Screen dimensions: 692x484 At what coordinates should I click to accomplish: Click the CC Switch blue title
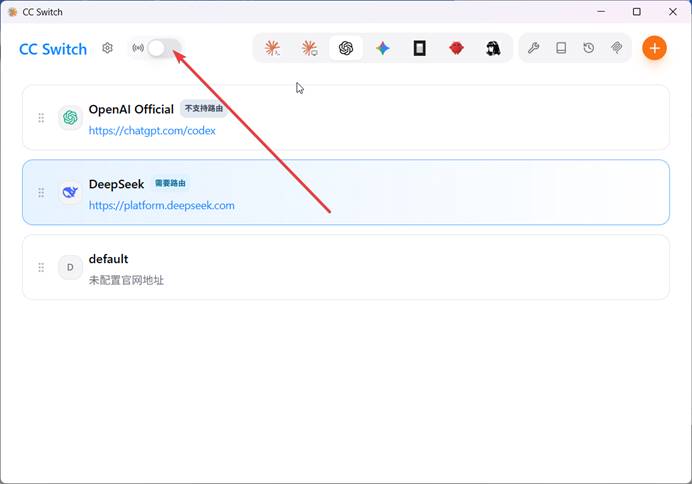coord(53,49)
